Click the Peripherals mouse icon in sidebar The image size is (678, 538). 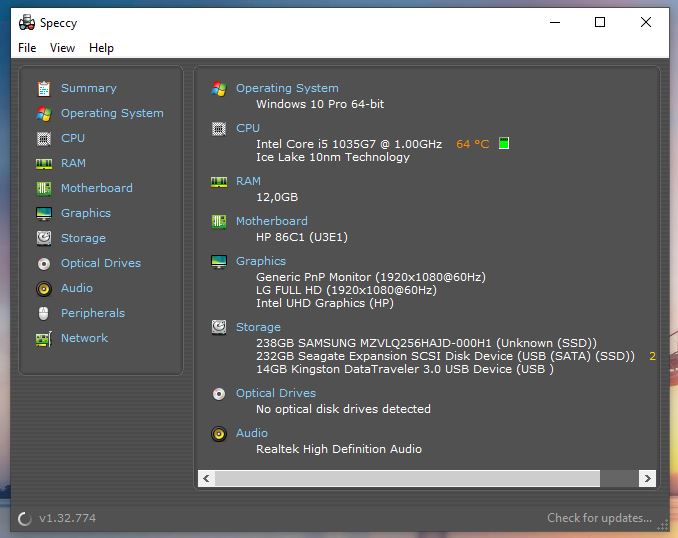point(43,313)
